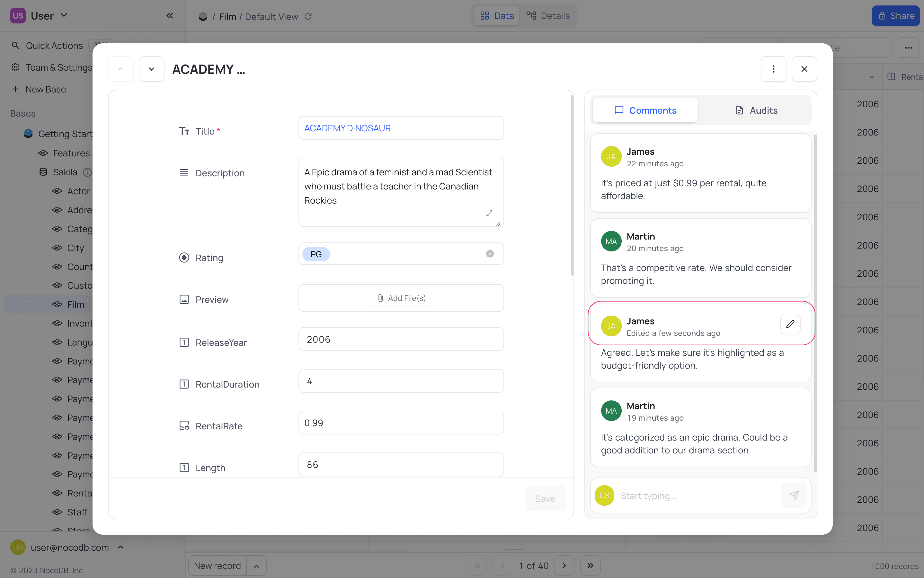
Task: Open the record's three-dot options menu
Action: pyautogui.click(x=773, y=69)
